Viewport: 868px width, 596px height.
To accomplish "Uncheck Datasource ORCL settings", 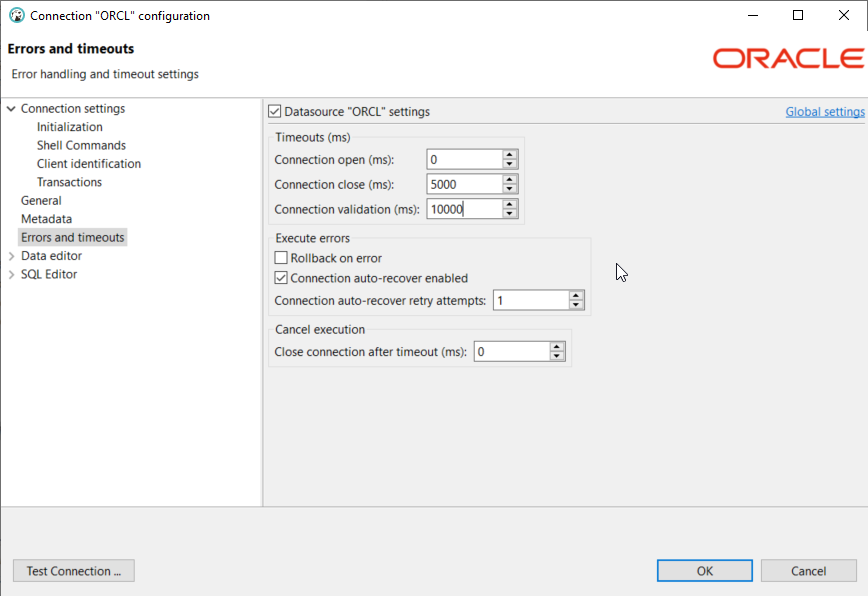I will (x=273, y=111).
